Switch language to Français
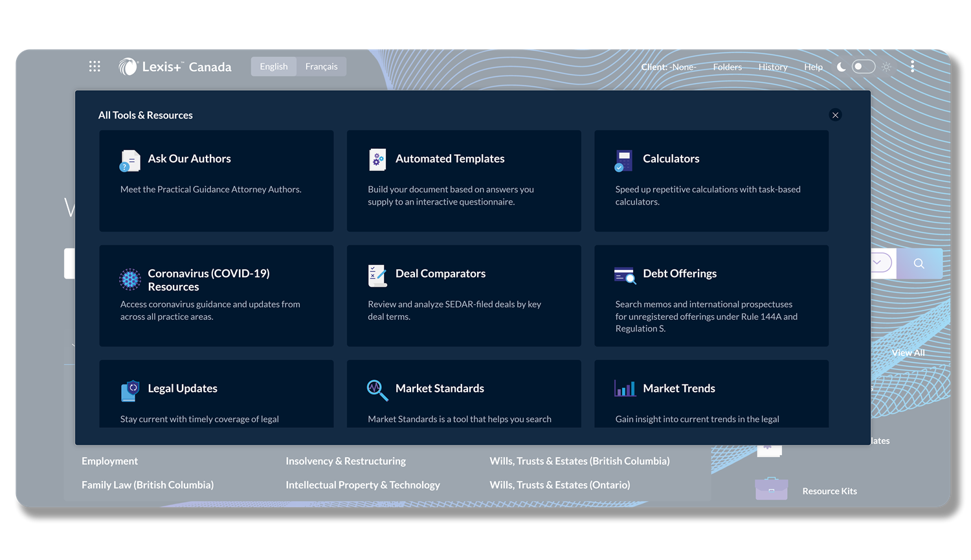 321,67
